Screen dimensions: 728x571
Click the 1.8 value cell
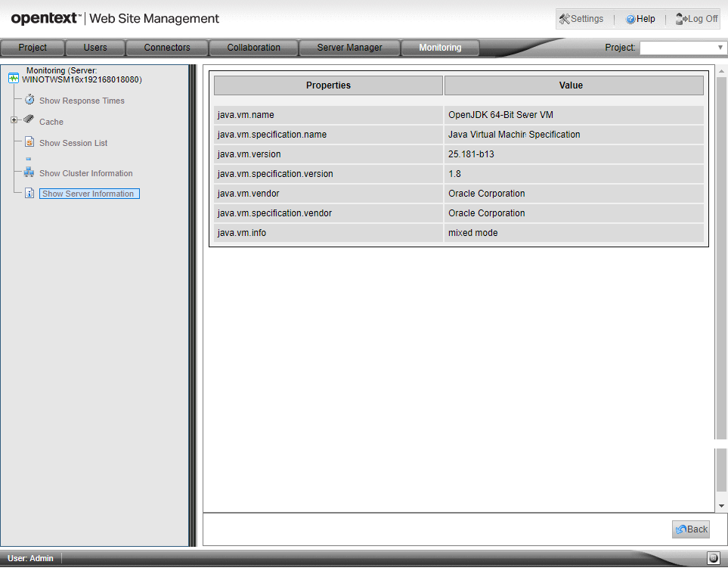(x=574, y=174)
